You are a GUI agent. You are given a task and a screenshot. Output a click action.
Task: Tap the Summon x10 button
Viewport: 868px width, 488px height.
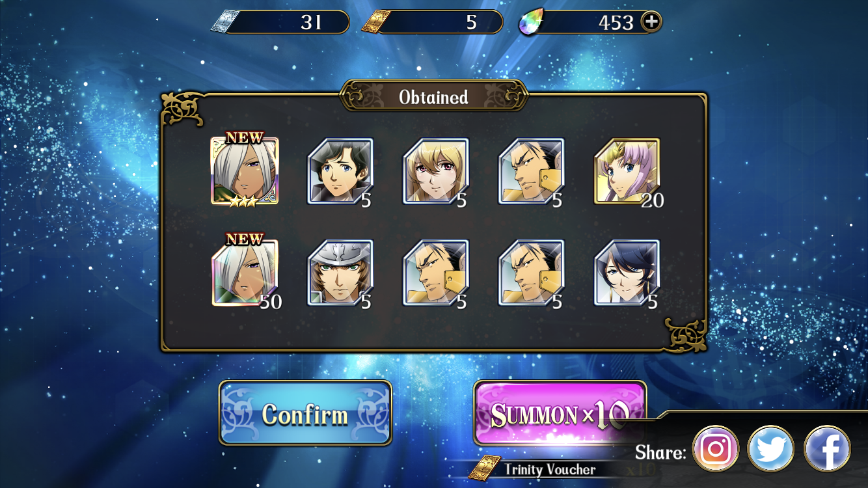(560, 413)
